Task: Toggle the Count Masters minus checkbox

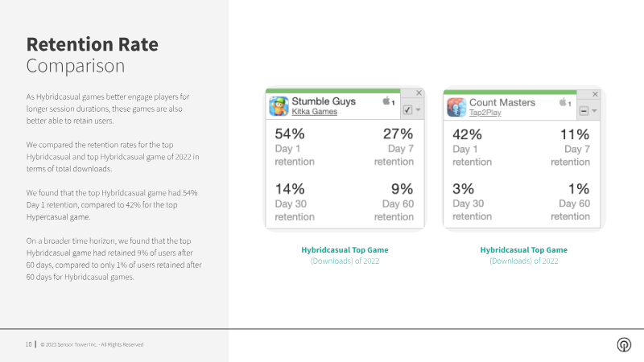Action: click(x=583, y=110)
